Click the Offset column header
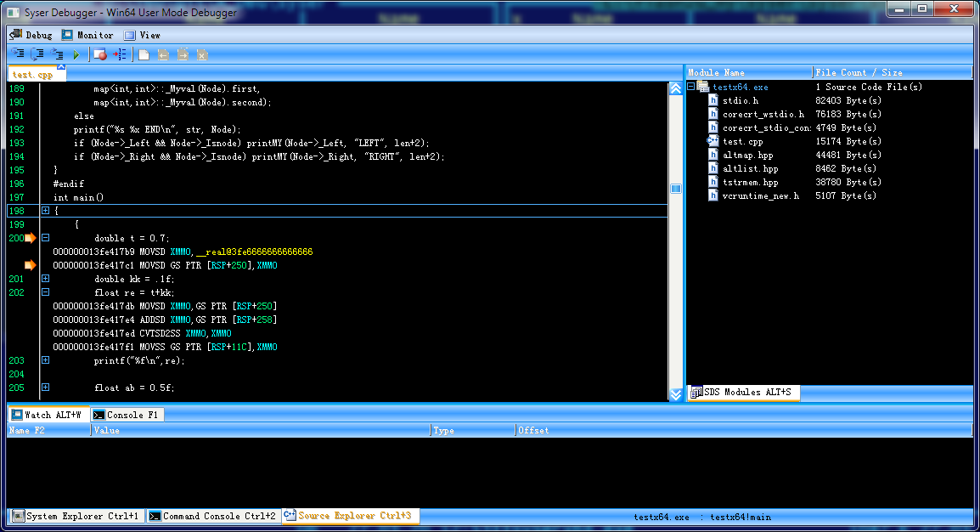Viewport: 980px width, 532px height. [744, 430]
